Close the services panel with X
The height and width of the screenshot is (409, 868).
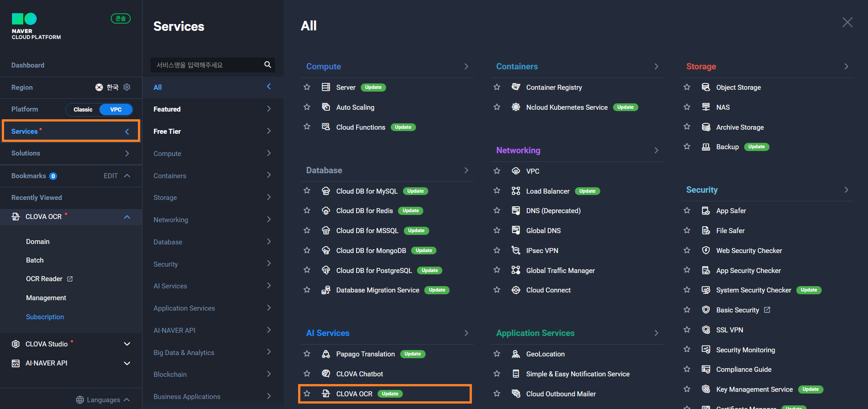(847, 22)
